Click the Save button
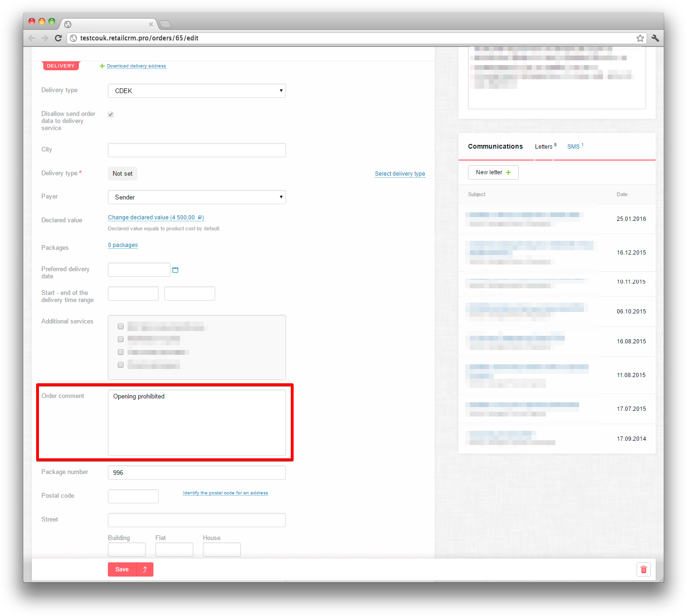Screen dimensions: 687x616 (122, 569)
